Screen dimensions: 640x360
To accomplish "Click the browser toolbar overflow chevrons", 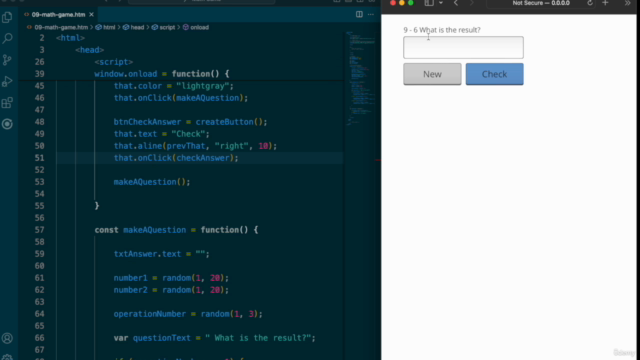I will [x=627, y=3].
